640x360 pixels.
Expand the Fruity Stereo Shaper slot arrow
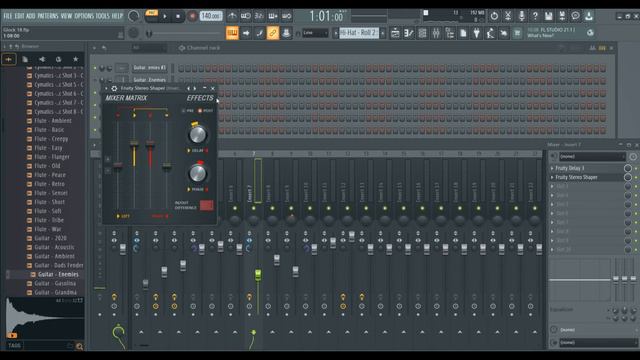552,177
